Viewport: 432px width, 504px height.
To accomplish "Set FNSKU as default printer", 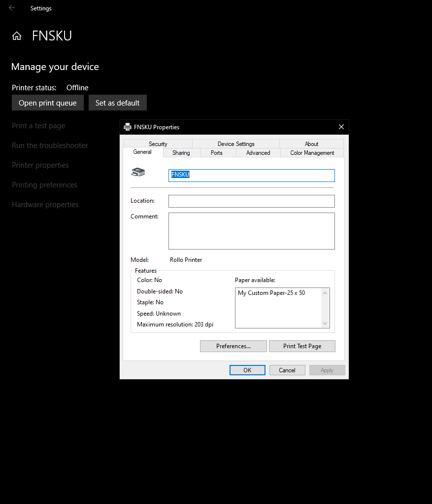I will 117,103.
